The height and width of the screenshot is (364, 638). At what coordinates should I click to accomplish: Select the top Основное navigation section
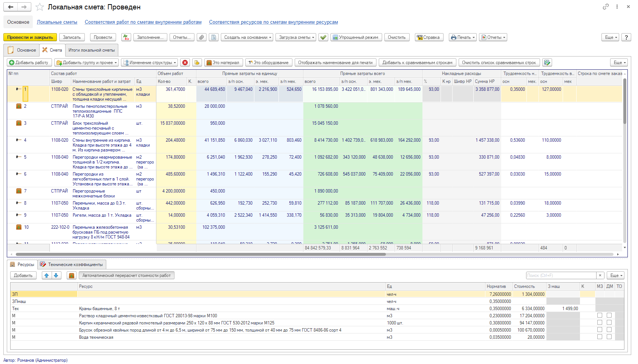pyautogui.click(x=18, y=22)
